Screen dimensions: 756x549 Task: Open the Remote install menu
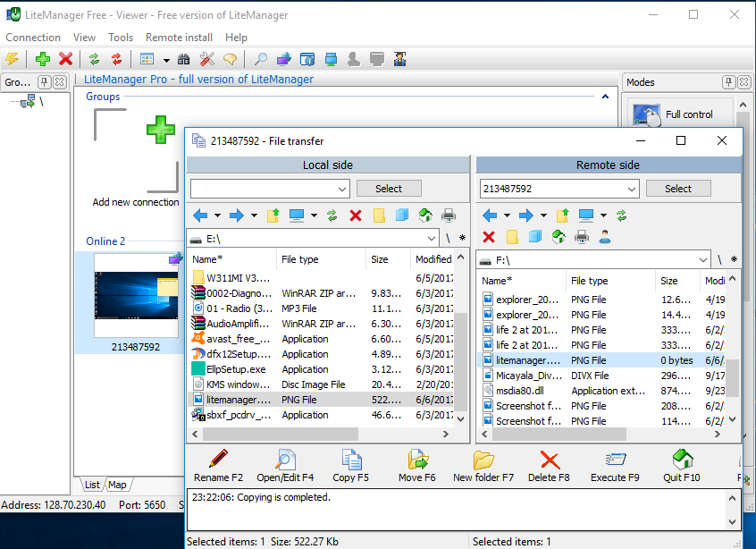tap(179, 38)
